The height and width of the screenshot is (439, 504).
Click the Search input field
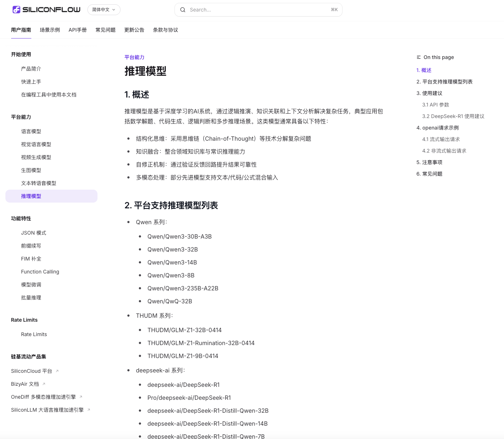(x=258, y=10)
